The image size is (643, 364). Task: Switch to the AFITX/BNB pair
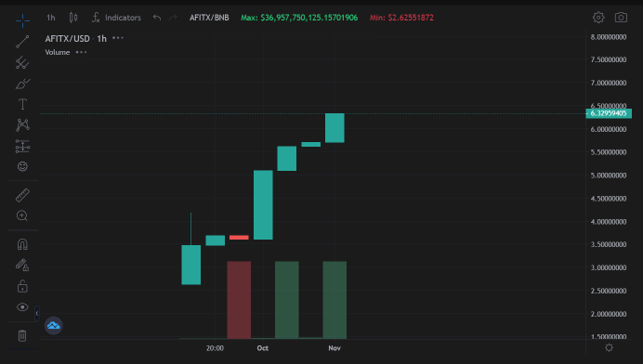[x=209, y=18]
